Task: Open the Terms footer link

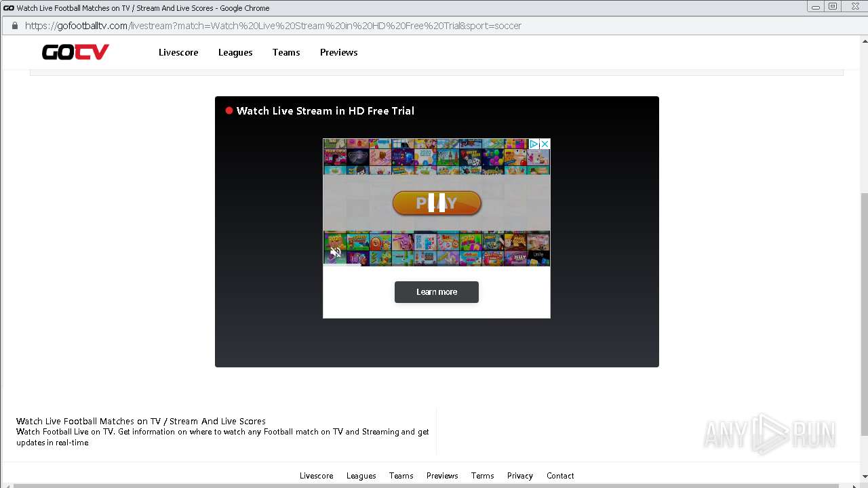Action: [483, 476]
